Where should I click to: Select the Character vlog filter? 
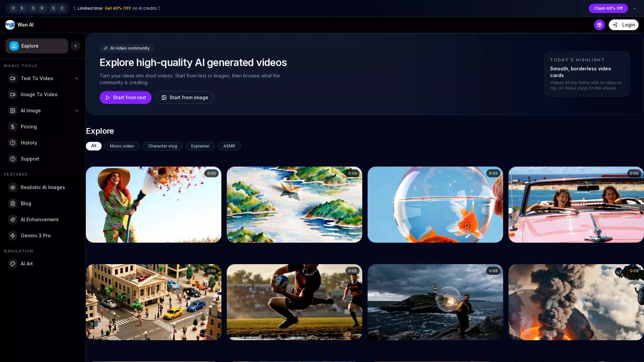(x=162, y=146)
